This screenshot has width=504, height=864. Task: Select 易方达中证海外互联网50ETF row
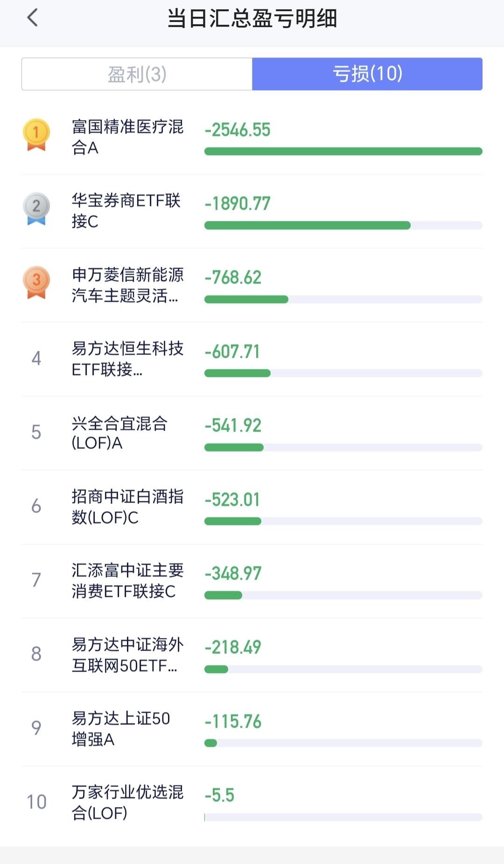[252, 655]
